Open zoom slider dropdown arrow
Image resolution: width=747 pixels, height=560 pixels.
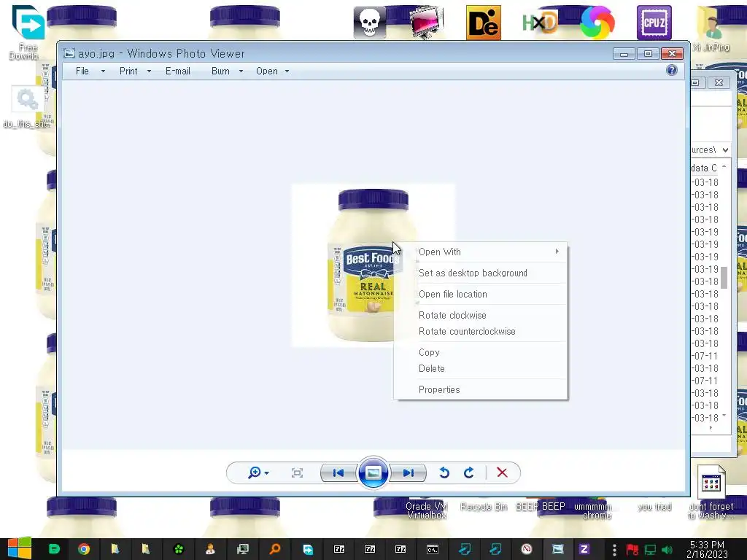point(266,472)
